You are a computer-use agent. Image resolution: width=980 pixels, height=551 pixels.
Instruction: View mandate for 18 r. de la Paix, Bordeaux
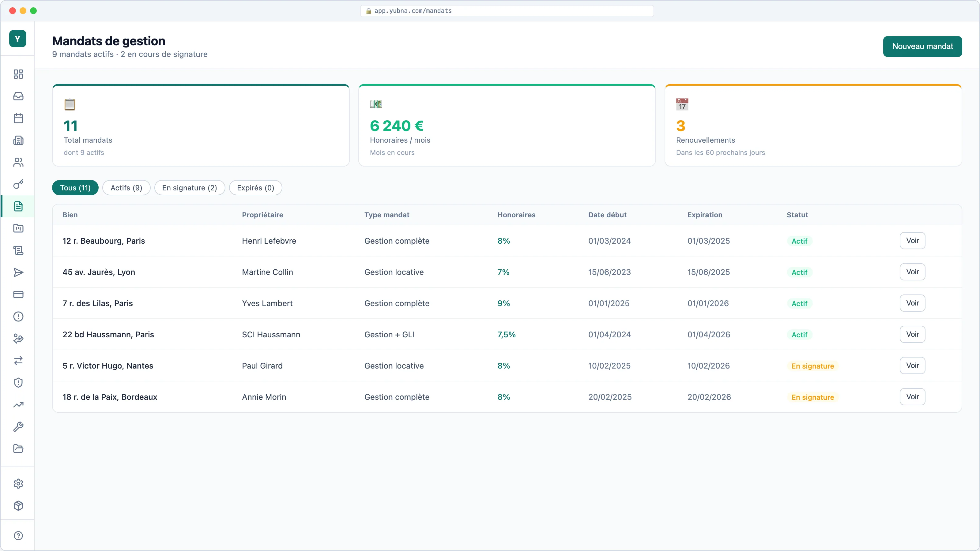[x=912, y=397]
